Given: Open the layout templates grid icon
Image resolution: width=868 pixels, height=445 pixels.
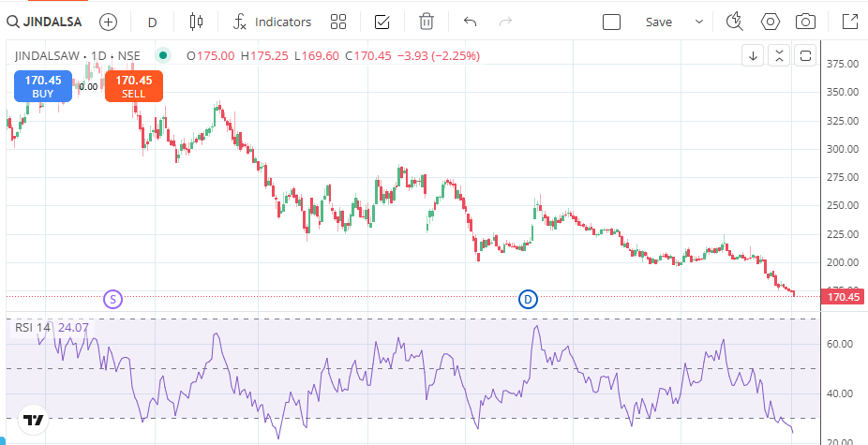Looking at the screenshot, I should pyautogui.click(x=338, y=22).
